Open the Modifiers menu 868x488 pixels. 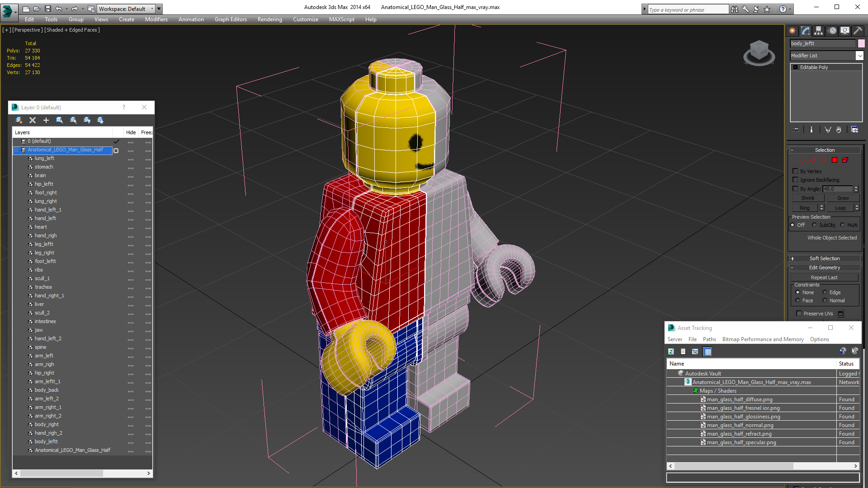point(156,19)
